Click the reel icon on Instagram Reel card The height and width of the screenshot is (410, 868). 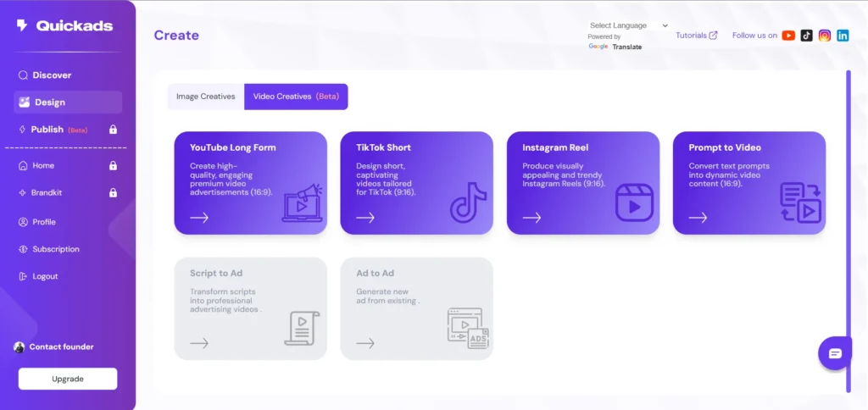click(x=634, y=203)
